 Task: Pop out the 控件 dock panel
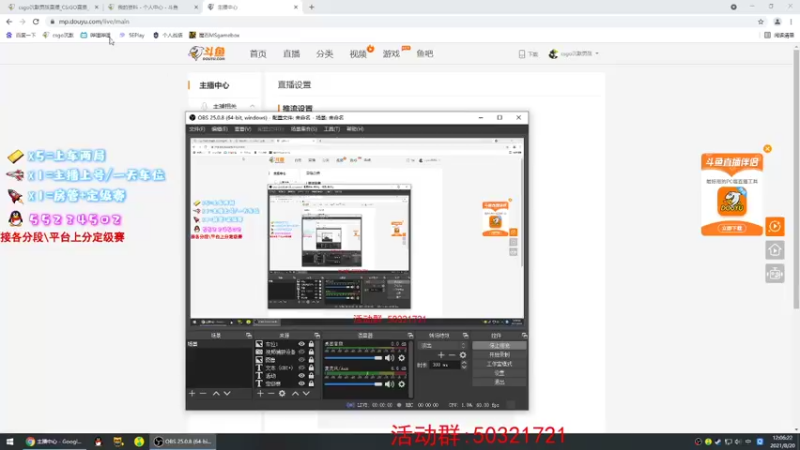point(524,335)
